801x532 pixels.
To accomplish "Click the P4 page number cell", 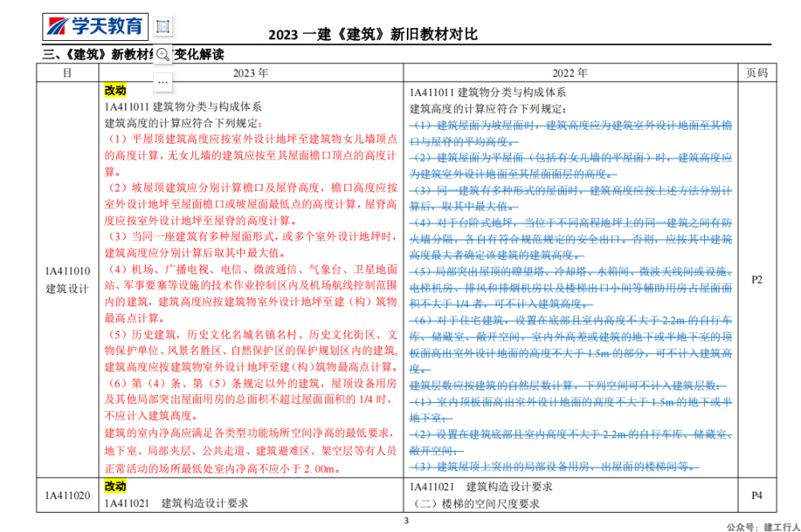I will (x=757, y=495).
